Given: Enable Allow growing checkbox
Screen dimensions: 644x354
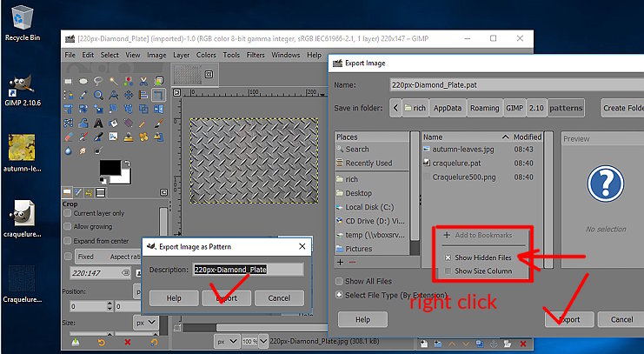Looking at the screenshot, I should pos(68,226).
